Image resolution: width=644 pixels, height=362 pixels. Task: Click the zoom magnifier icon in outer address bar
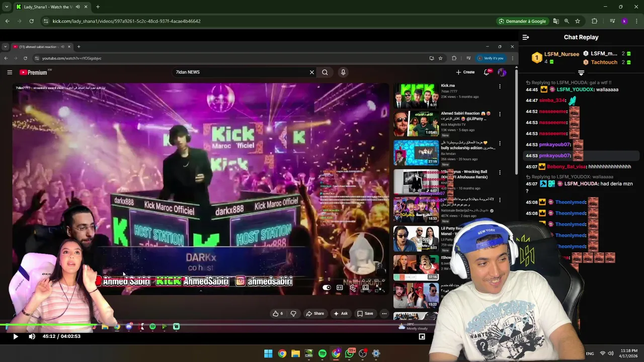tap(567, 21)
